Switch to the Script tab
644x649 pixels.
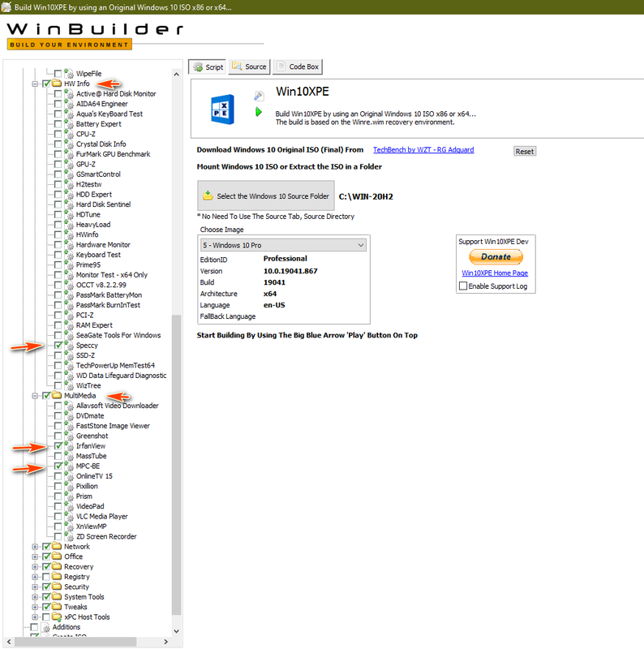click(x=208, y=67)
